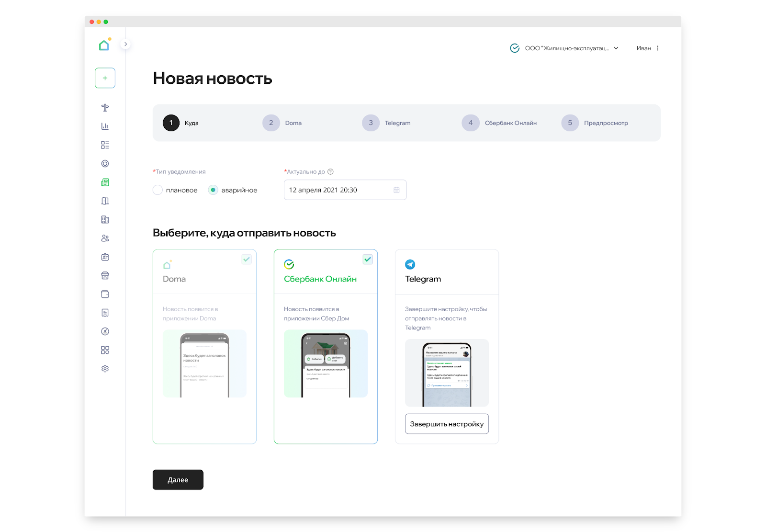Open the receipt document icon in sidebar
The width and height of the screenshot is (766, 532).
click(105, 313)
